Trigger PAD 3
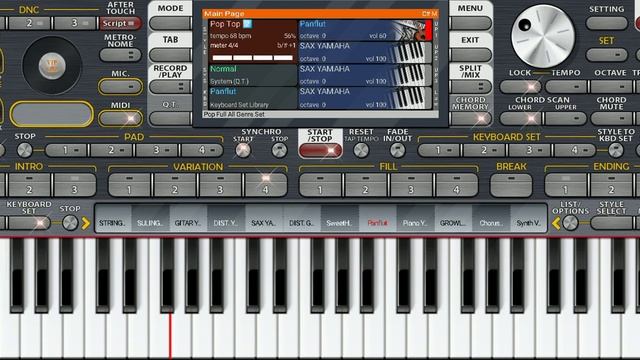Screen dimensions: 640x360 coord(156,150)
